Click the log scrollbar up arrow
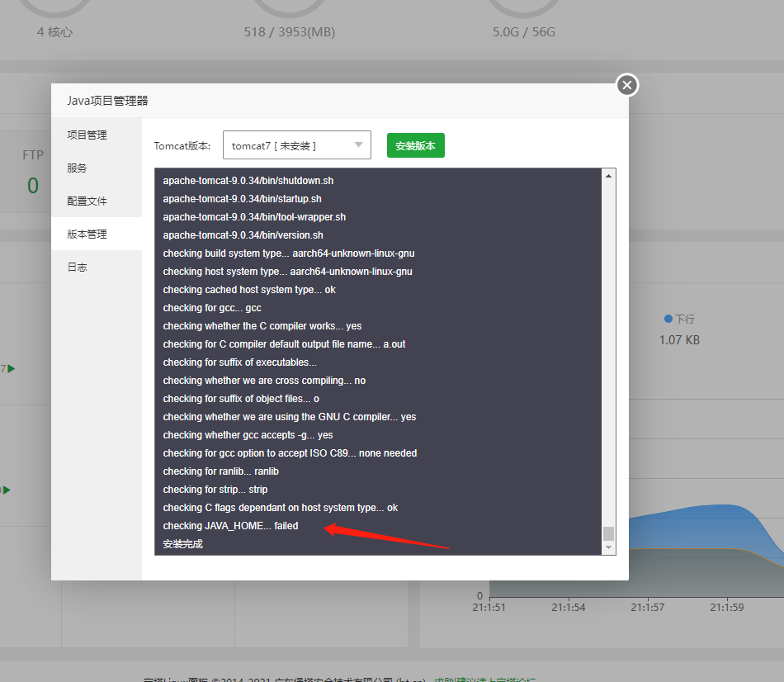Viewport: 784px width, 682px height. point(608,176)
